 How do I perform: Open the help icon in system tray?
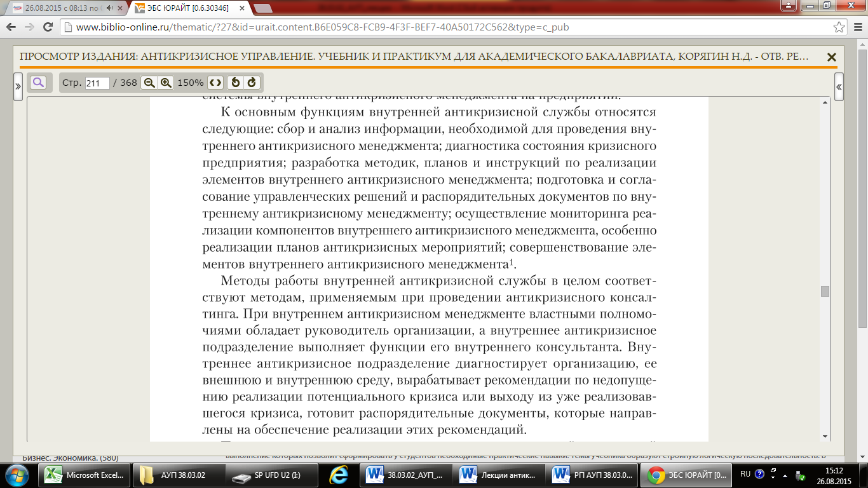759,474
